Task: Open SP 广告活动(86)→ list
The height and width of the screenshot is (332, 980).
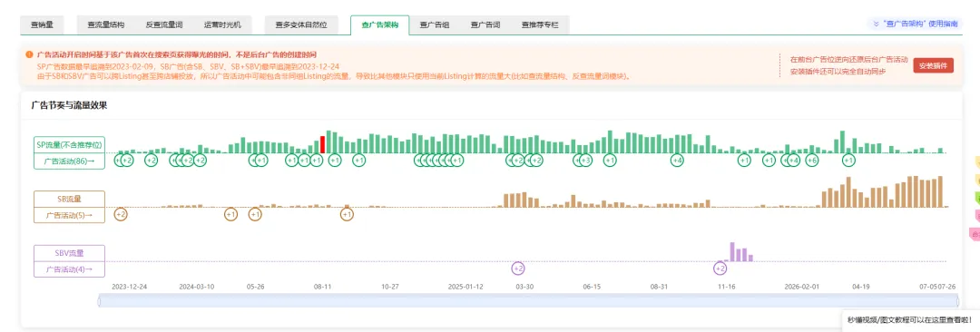Action: tap(69, 161)
